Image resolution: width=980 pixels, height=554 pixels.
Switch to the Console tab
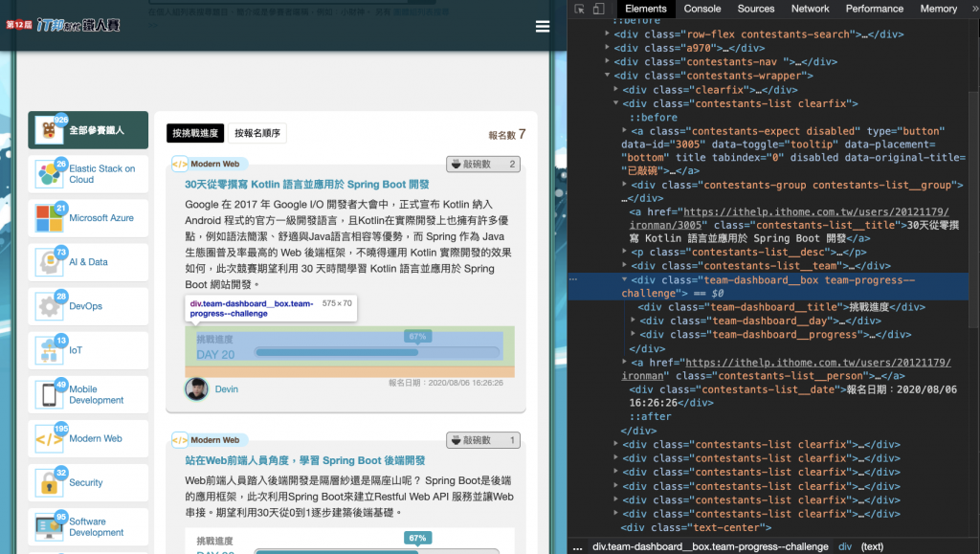click(x=702, y=9)
